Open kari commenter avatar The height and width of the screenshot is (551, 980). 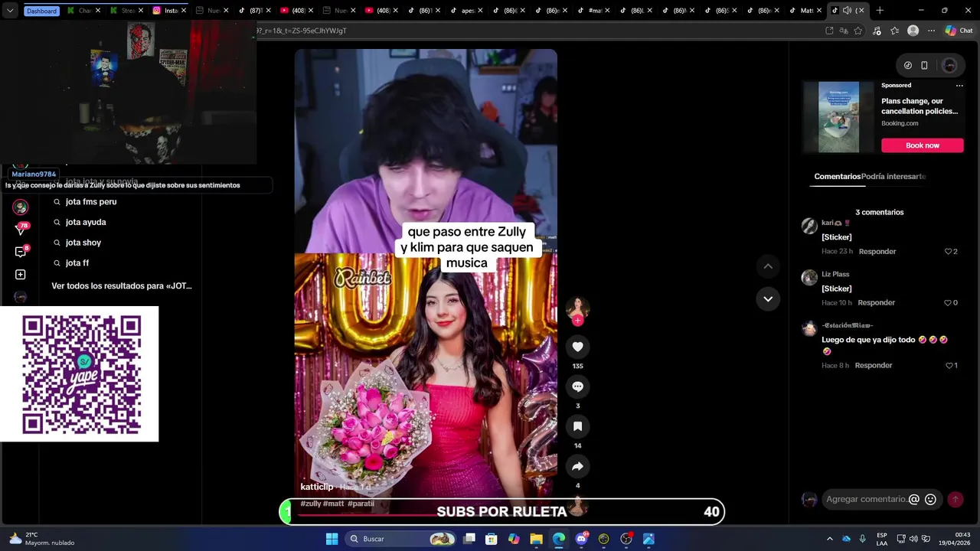click(809, 226)
